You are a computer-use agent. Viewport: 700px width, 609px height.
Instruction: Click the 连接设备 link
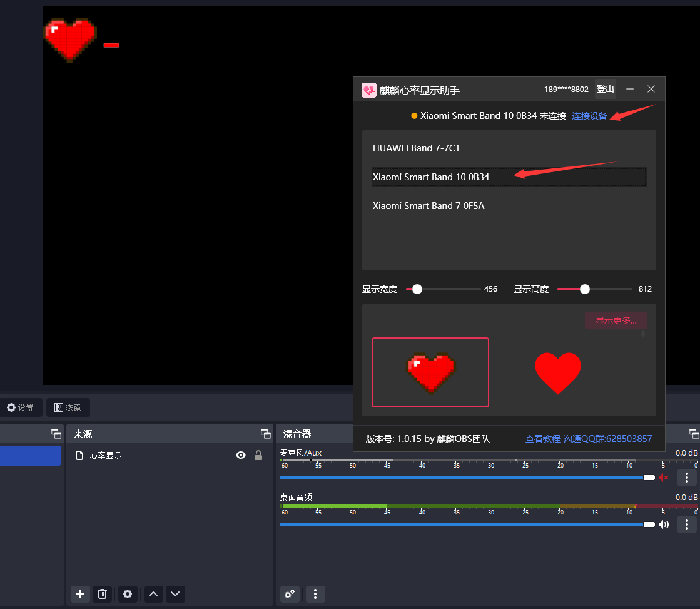589,116
